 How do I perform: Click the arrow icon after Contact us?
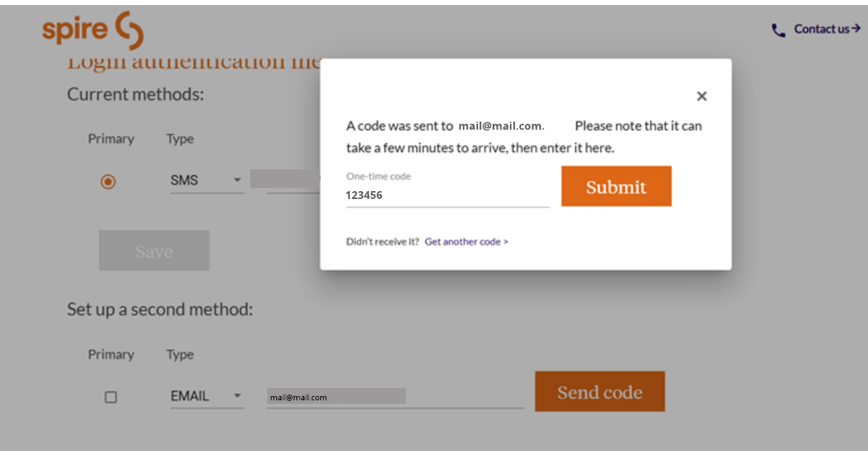pos(856,29)
